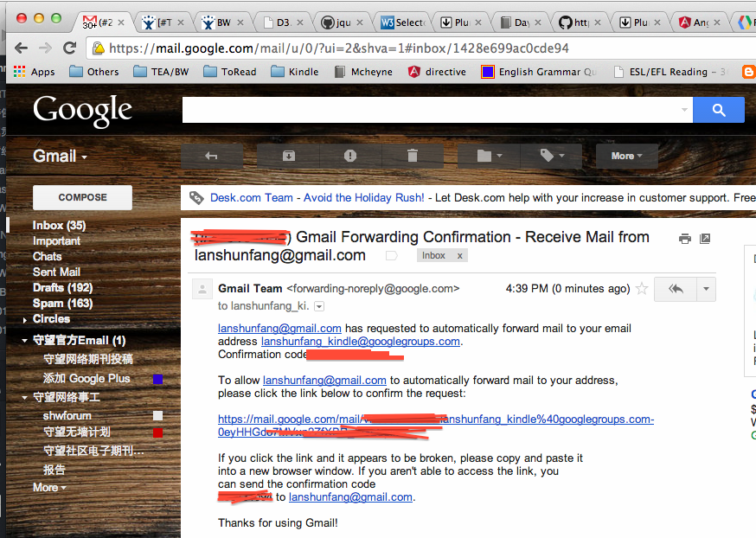Image resolution: width=756 pixels, height=538 pixels.
Task: Open the Gmail product dropdown
Action: coord(60,157)
